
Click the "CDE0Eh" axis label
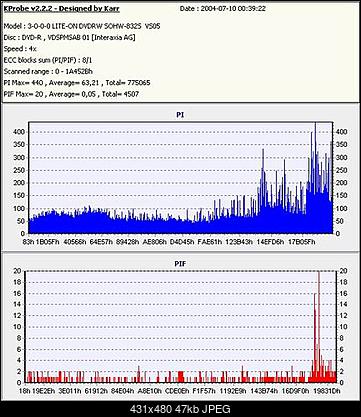(x=177, y=390)
